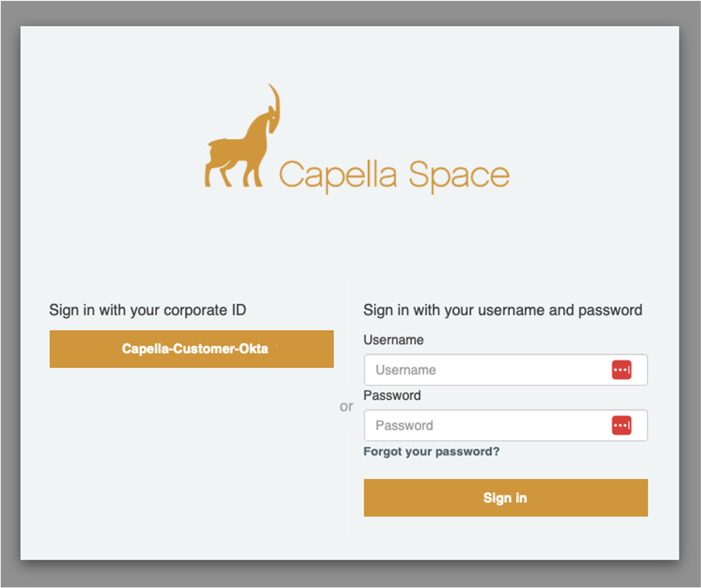Image resolution: width=701 pixels, height=588 pixels.
Task: Open password manager icon in Password field
Action: coord(621,425)
